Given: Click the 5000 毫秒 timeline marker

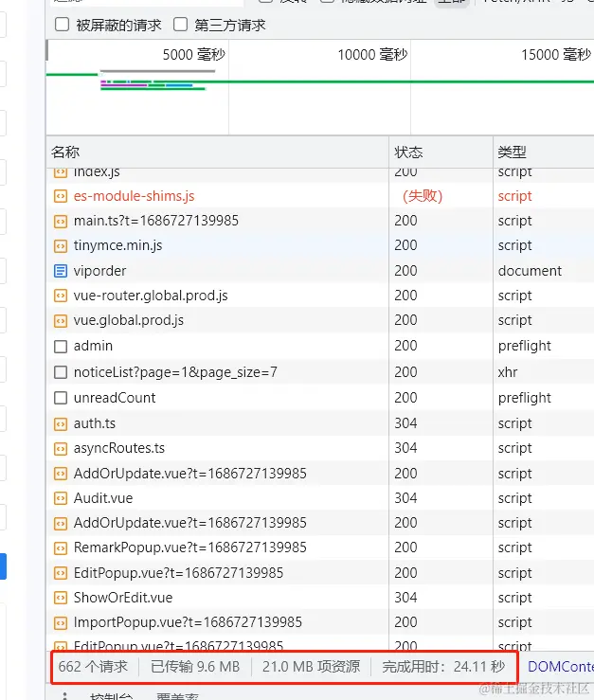Looking at the screenshot, I should [x=193, y=55].
